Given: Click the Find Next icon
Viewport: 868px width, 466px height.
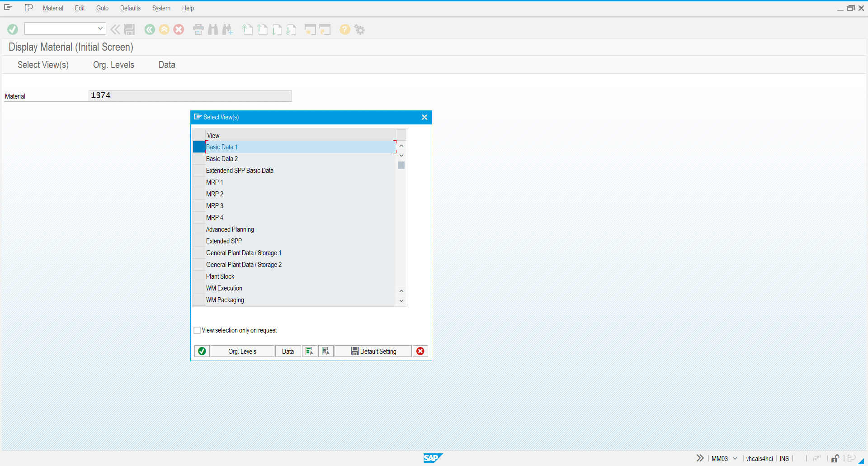Looking at the screenshot, I should pos(227,29).
